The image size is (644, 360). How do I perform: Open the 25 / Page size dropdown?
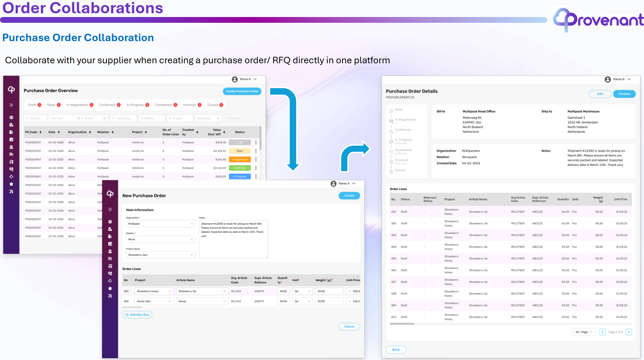(584, 332)
